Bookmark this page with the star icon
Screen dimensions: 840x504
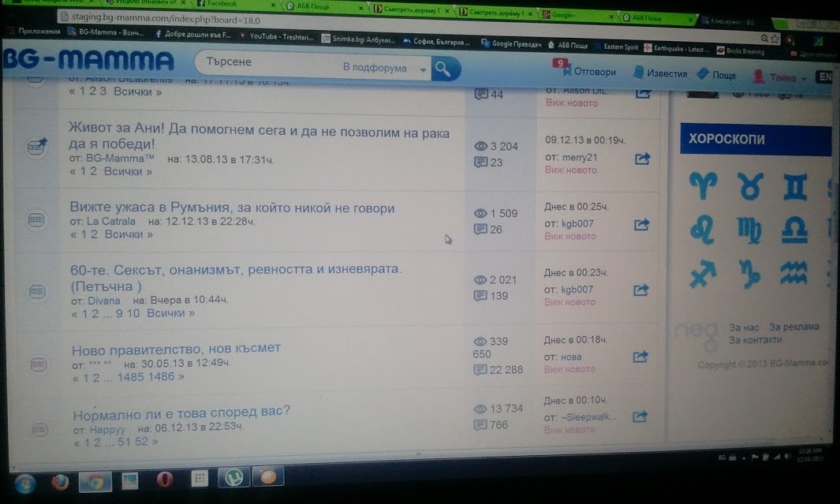pyautogui.click(x=775, y=39)
